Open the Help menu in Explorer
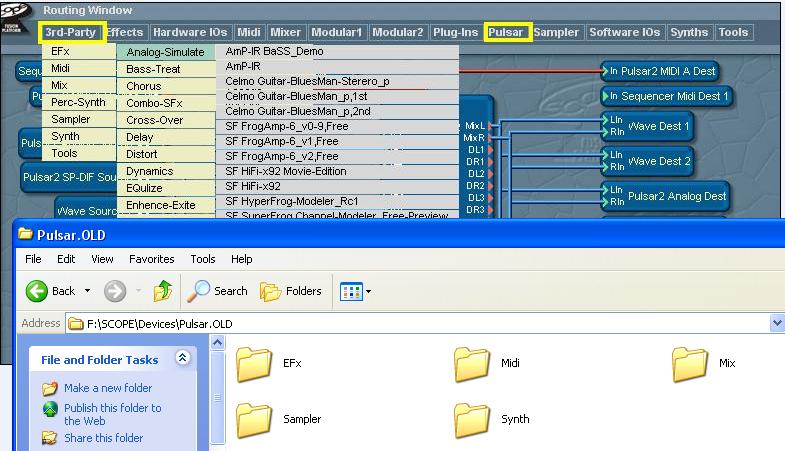The width and height of the screenshot is (785, 451). tap(241, 259)
